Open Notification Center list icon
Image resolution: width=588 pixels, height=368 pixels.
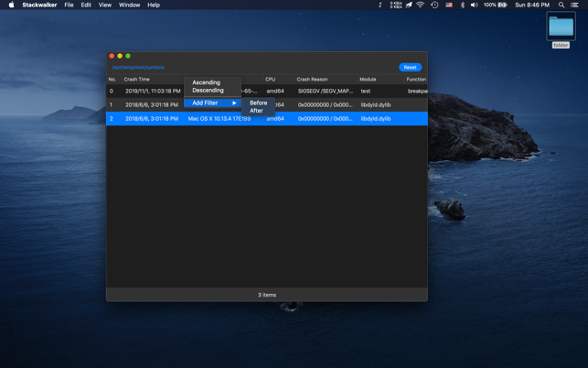[574, 5]
